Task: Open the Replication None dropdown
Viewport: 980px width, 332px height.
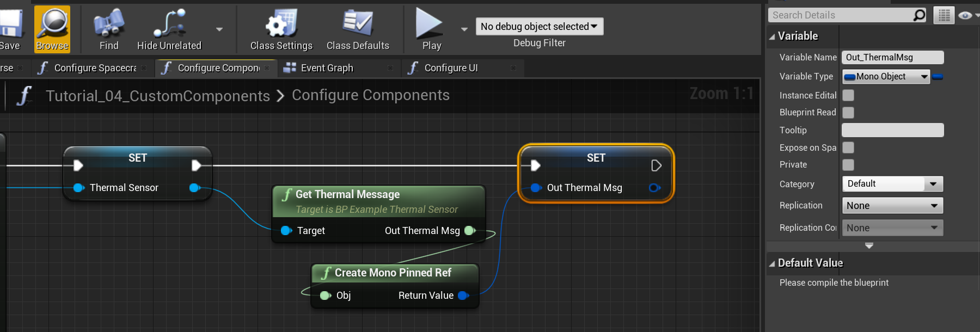Action: [x=893, y=206]
